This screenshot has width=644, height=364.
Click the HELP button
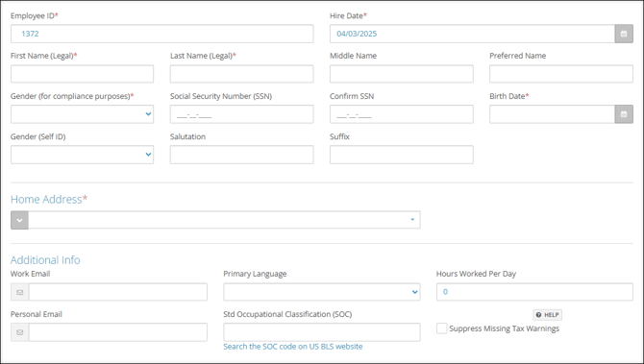pyautogui.click(x=548, y=315)
